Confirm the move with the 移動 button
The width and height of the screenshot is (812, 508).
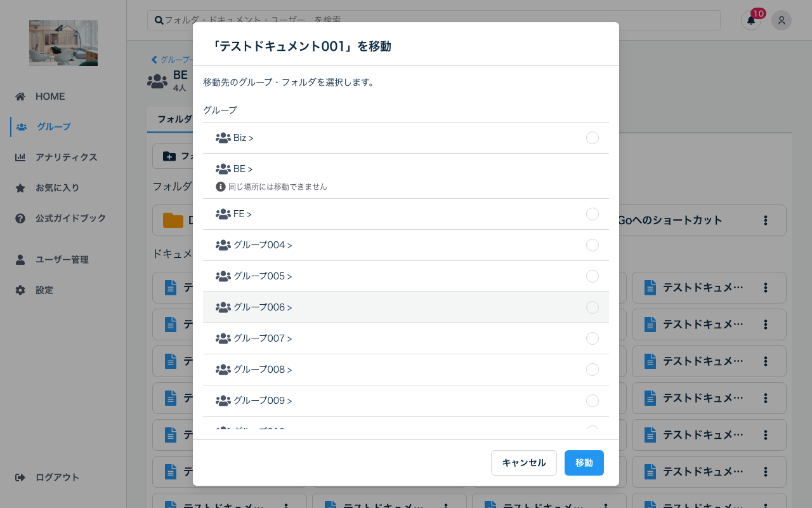click(584, 463)
